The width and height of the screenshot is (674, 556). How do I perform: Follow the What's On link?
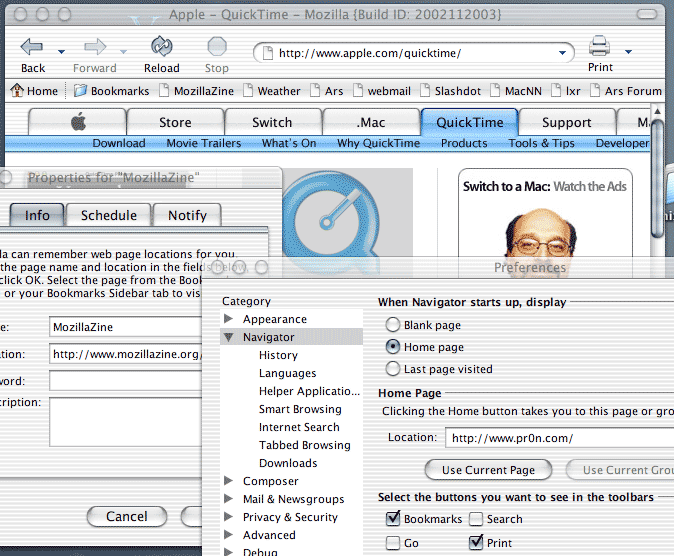(289, 143)
